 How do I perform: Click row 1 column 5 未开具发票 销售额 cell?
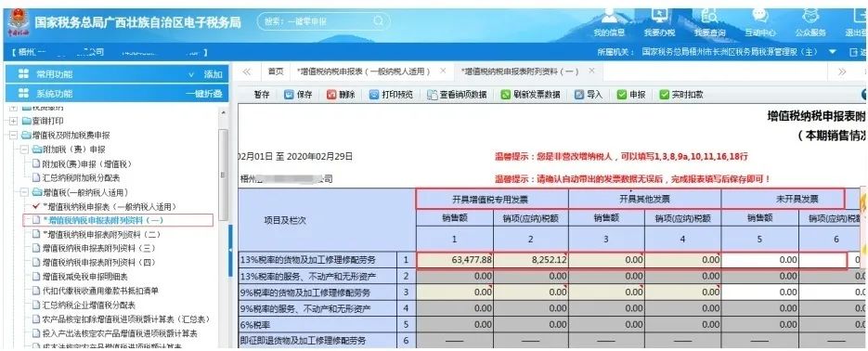pyautogui.click(x=760, y=260)
